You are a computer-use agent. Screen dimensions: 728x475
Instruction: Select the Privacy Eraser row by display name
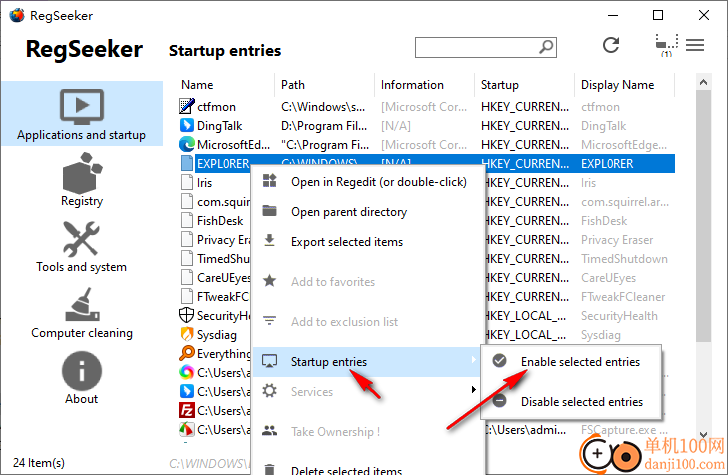point(617,240)
